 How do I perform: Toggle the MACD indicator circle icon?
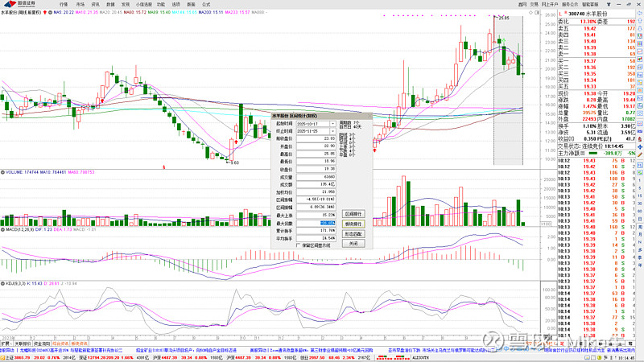click(2, 229)
